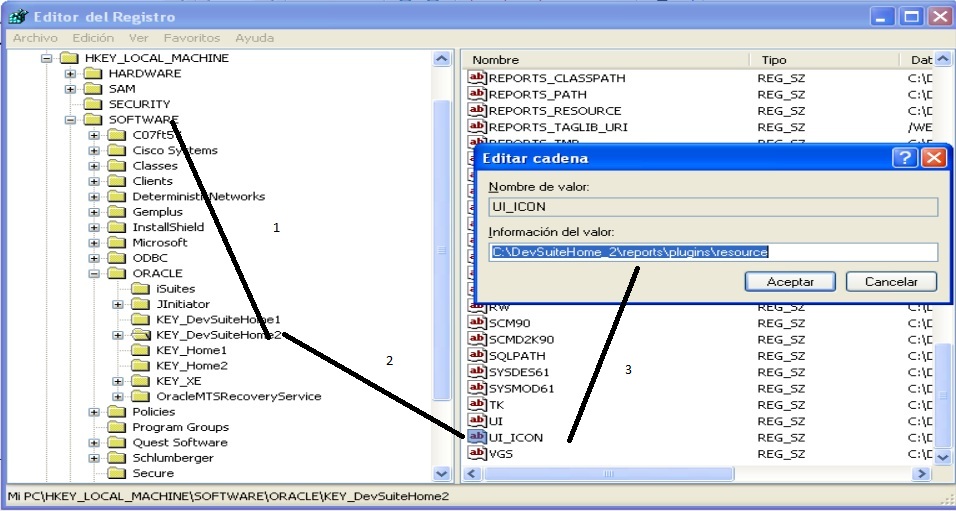Open the Ayuda menu
The width and height of the screenshot is (956, 511).
point(254,38)
